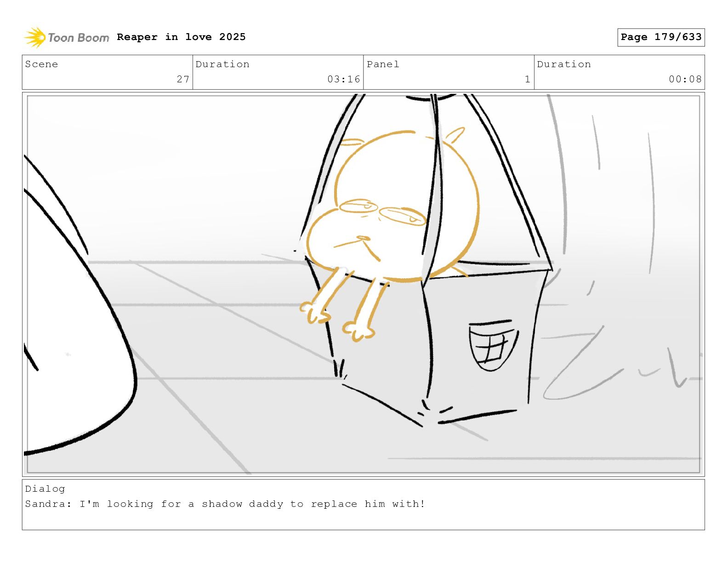Select Sandra's dialog line text

(x=225, y=504)
